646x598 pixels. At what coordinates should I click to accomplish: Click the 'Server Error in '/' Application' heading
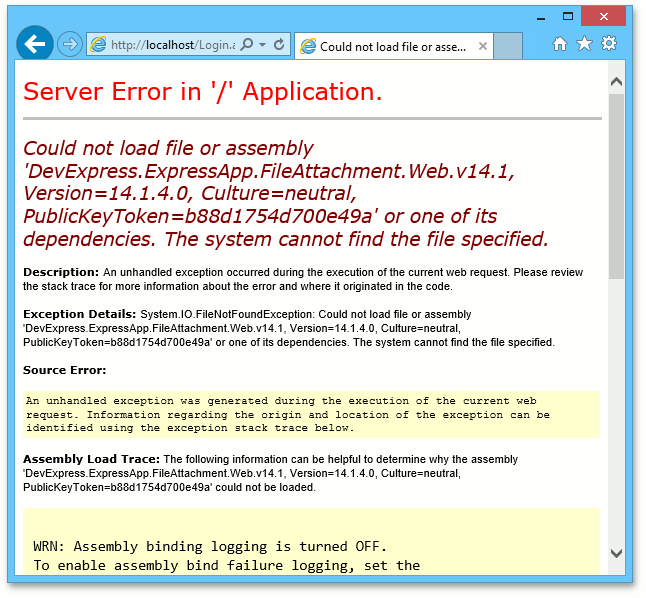[202, 91]
